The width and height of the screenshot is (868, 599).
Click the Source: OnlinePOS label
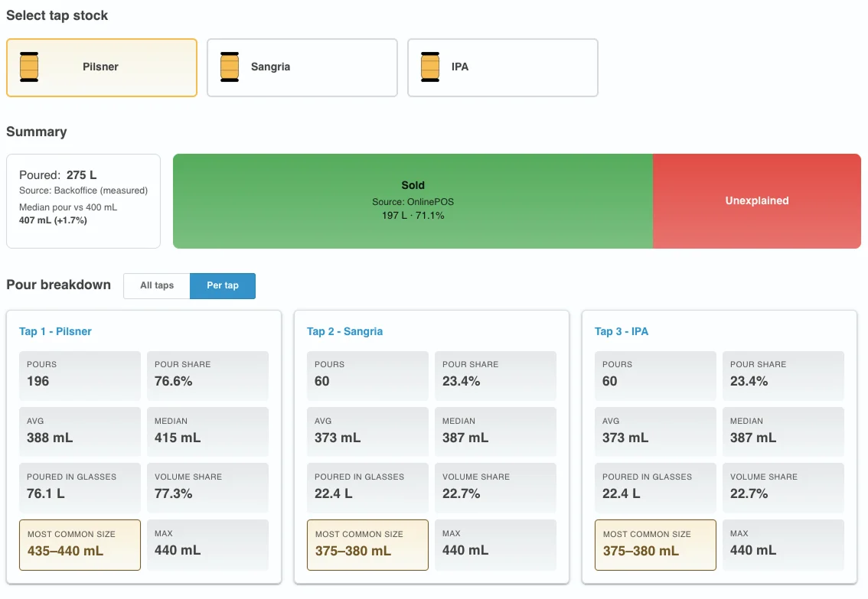click(x=413, y=202)
